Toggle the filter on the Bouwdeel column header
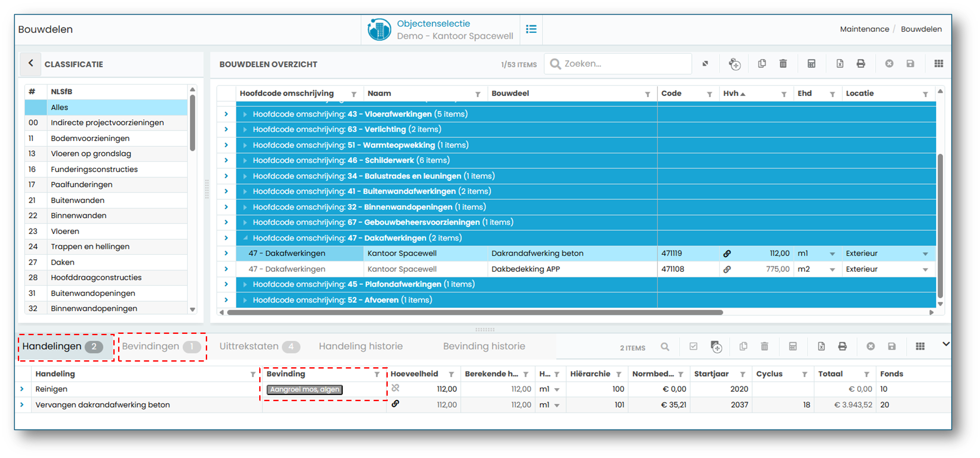980x458 pixels. 647,94
